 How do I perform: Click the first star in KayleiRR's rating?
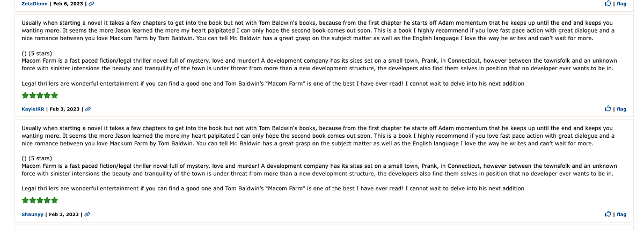click(25, 95)
